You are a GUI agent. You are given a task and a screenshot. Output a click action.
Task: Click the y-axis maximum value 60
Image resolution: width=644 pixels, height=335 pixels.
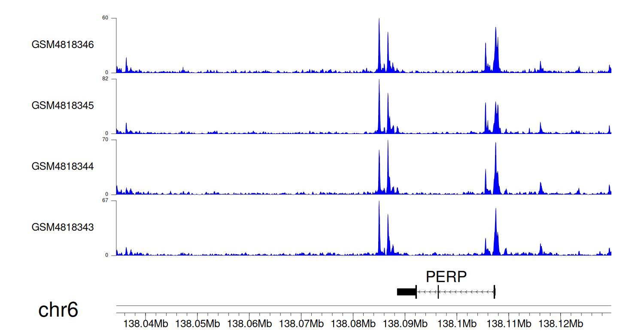pyautogui.click(x=105, y=18)
